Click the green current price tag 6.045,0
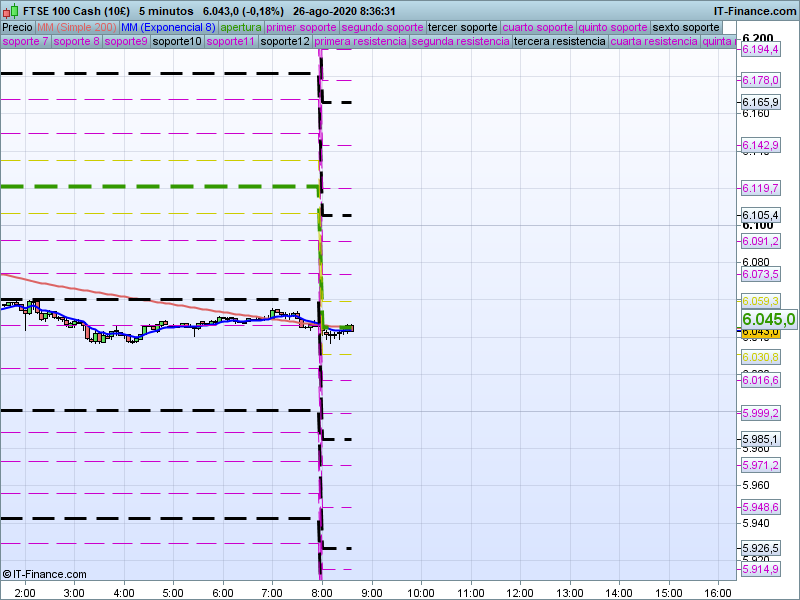Image resolution: width=800 pixels, height=600 pixels. 769,319
